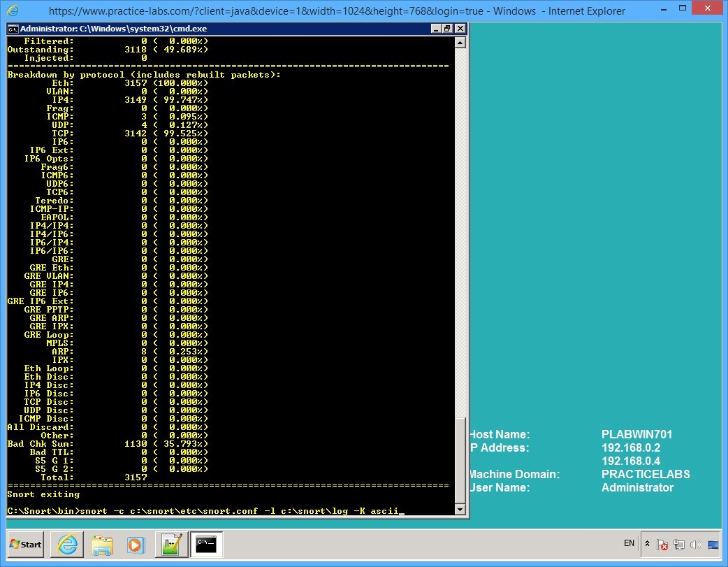Open the EN language input selector

click(629, 543)
